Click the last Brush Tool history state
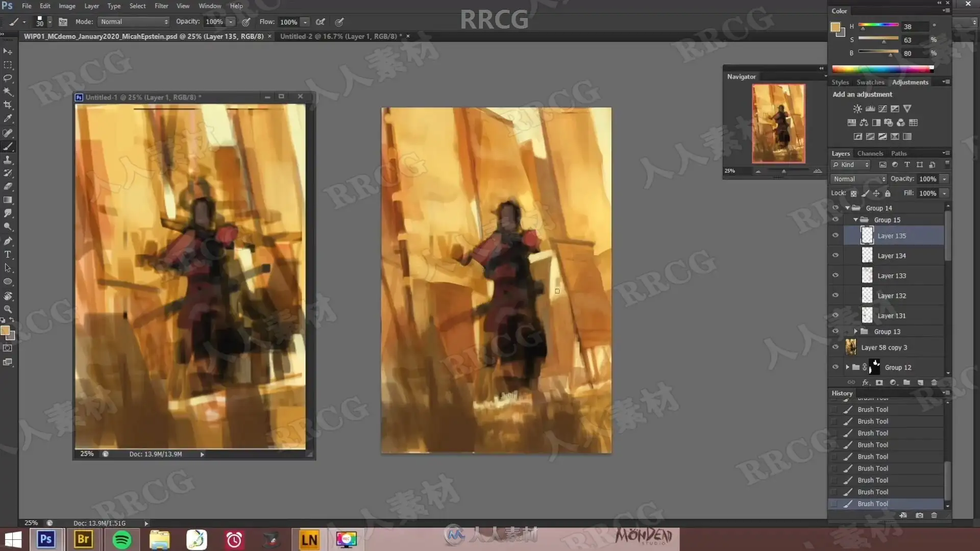The height and width of the screenshot is (551, 980). pyautogui.click(x=886, y=504)
